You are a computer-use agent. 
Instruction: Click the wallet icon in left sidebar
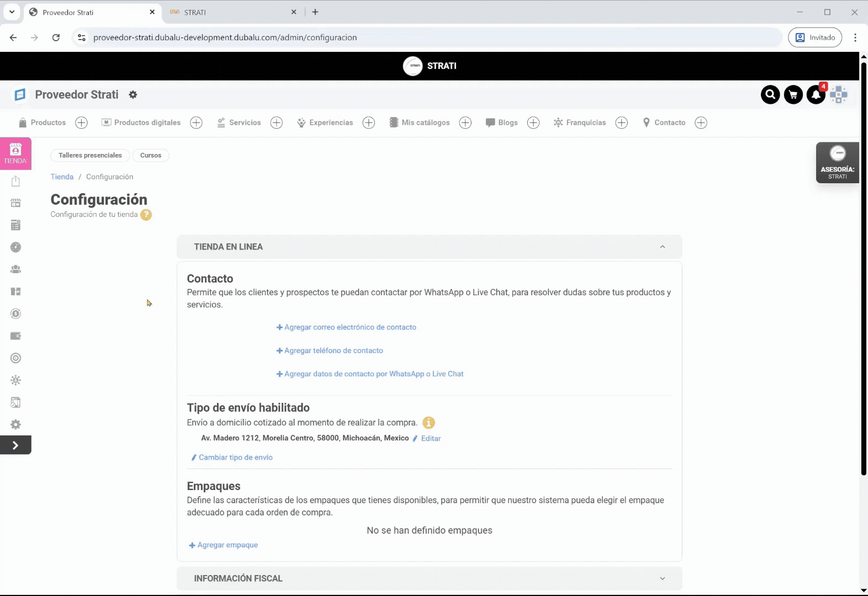click(x=15, y=336)
